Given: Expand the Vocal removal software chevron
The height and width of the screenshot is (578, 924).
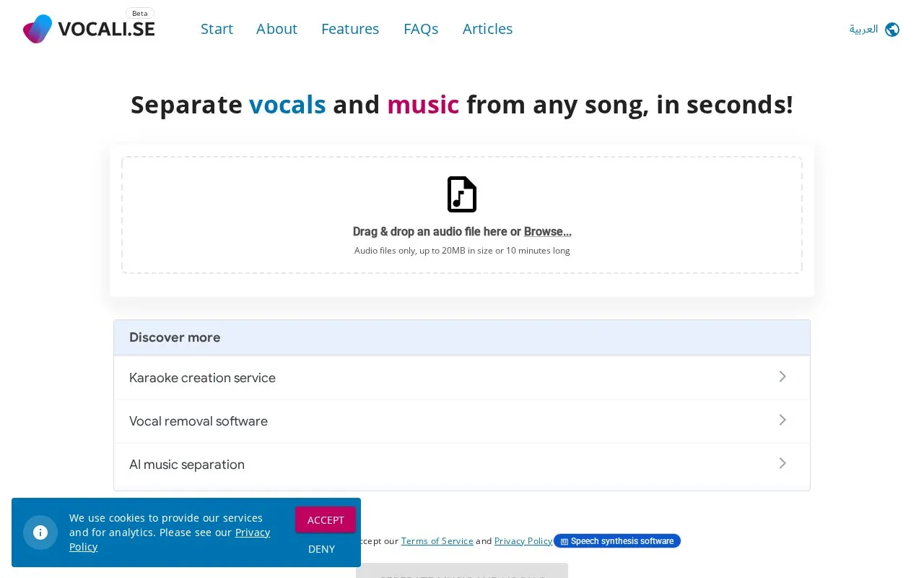Looking at the screenshot, I should click(x=783, y=420).
